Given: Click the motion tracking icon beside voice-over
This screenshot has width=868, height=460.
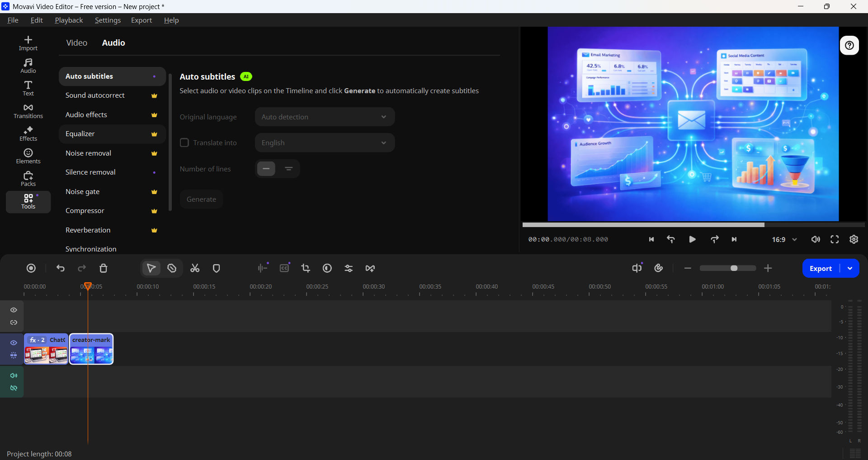Looking at the screenshot, I should (x=659, y=268).
